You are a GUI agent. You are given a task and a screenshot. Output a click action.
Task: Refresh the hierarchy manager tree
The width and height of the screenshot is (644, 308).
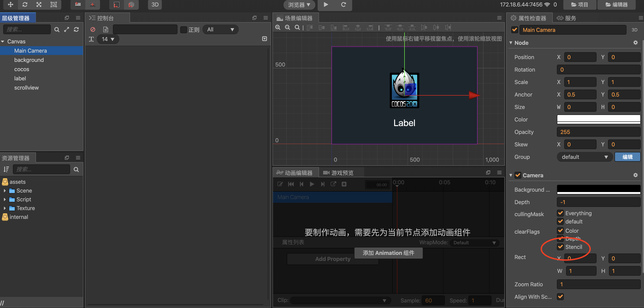click(77, 30)
